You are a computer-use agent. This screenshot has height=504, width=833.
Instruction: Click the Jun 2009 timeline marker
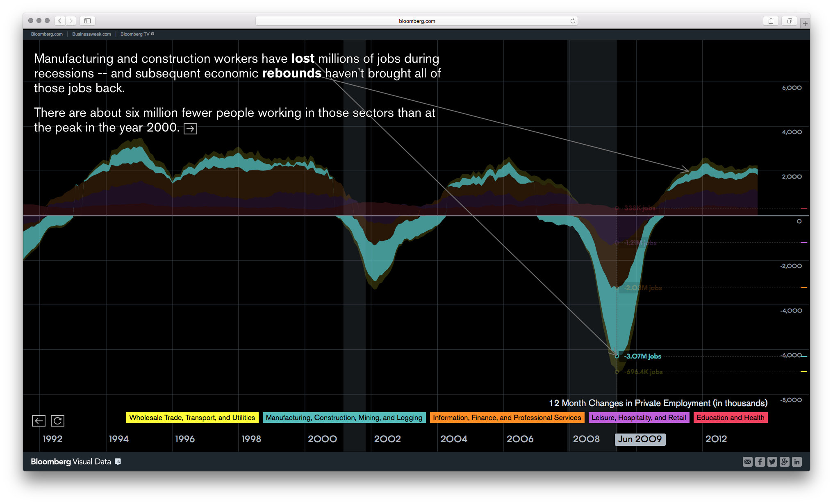coord(640,439)
